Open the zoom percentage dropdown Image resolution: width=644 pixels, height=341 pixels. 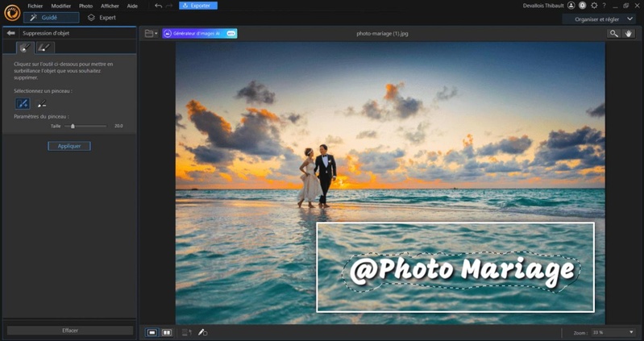click(x=614, y=332)
